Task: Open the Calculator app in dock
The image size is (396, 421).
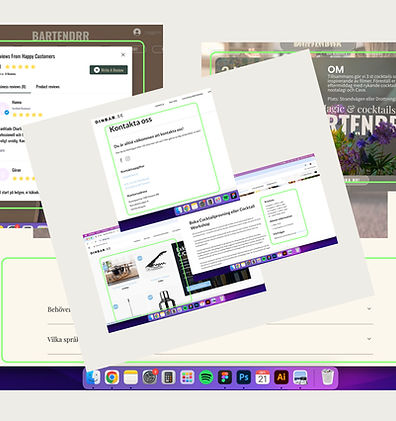Action: pyautogui.click(x=168, y=378)
